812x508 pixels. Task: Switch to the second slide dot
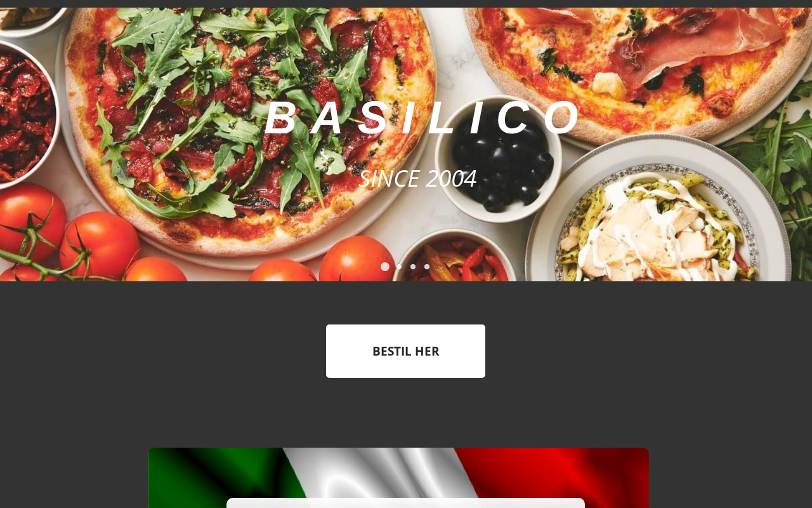click(399, 267)
